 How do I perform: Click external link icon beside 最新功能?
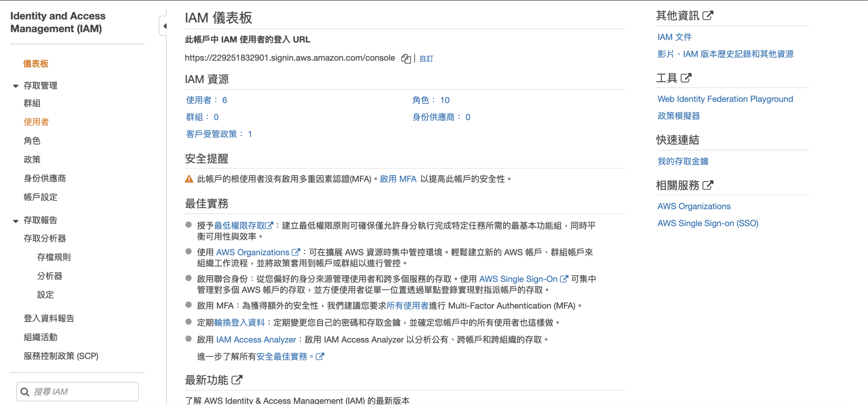pyautogui.click(x=237, y=380)
